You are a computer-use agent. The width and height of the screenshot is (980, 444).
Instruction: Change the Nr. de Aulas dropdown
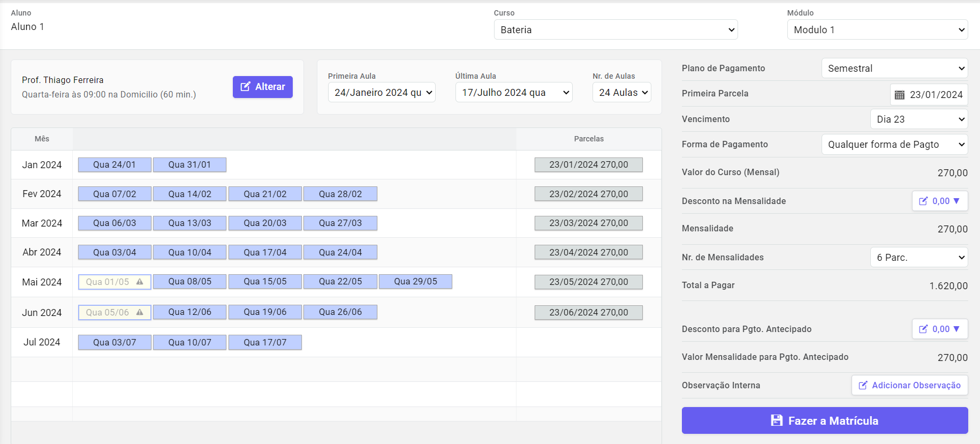click(621, 93)
